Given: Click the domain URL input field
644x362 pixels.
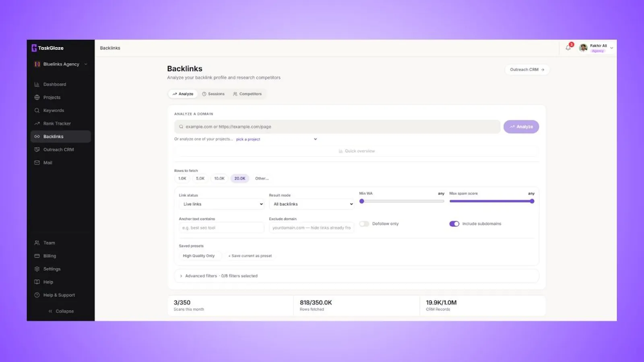Looking at the screenshot, I should tap(337, 127).
